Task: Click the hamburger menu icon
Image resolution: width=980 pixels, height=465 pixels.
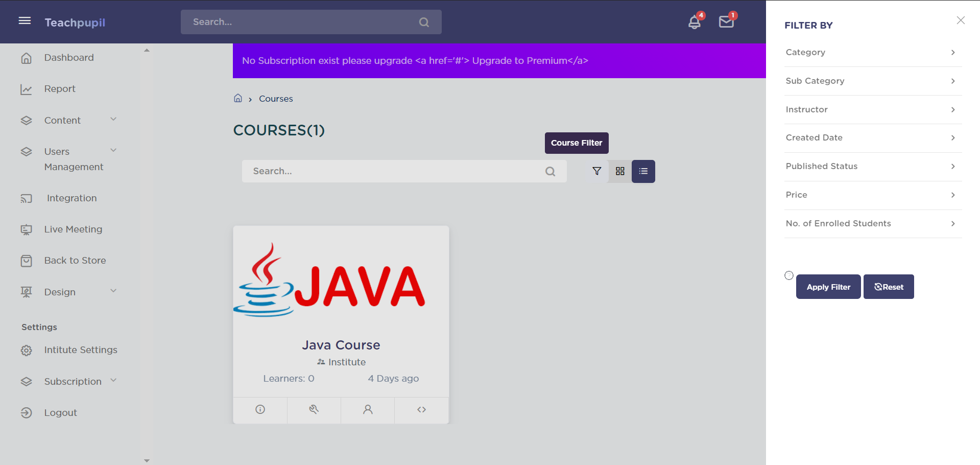Action: tap(25, 21)
